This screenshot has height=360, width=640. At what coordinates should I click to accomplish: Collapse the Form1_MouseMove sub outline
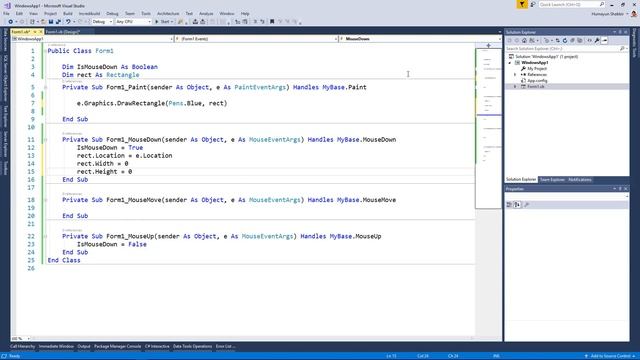(45, 200)
